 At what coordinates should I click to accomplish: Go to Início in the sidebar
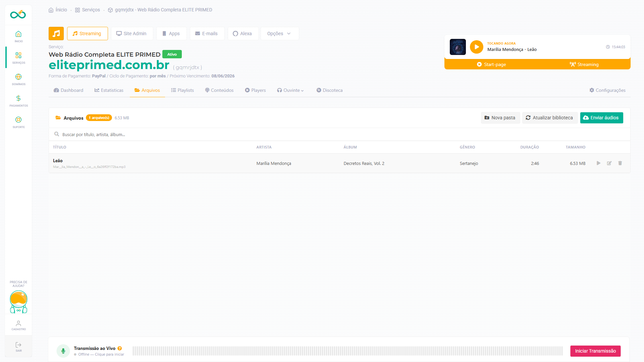pyautogui.click(x=18, y=36)
